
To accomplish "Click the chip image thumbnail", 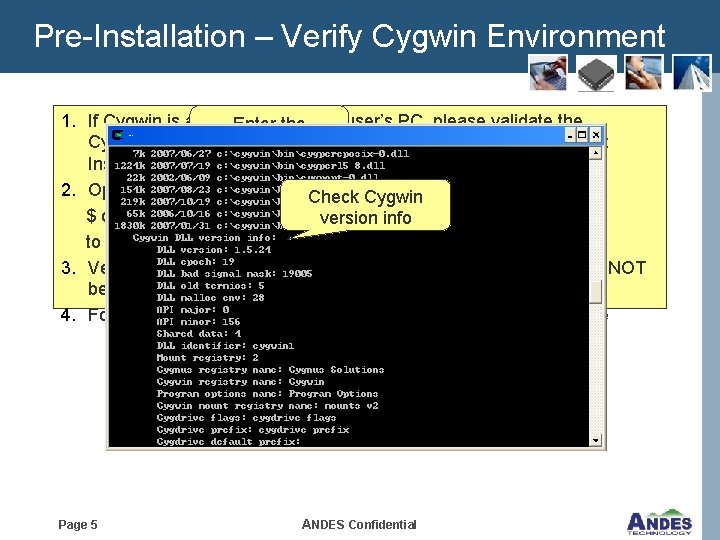I will coord(596,73).
